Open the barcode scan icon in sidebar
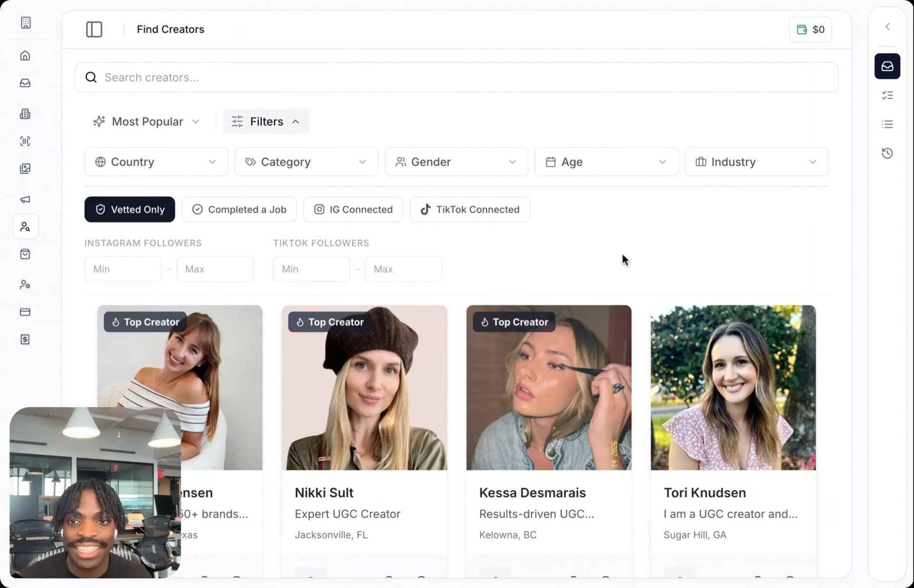The width and height of the screenshot is (914, 588). (25, 141)
